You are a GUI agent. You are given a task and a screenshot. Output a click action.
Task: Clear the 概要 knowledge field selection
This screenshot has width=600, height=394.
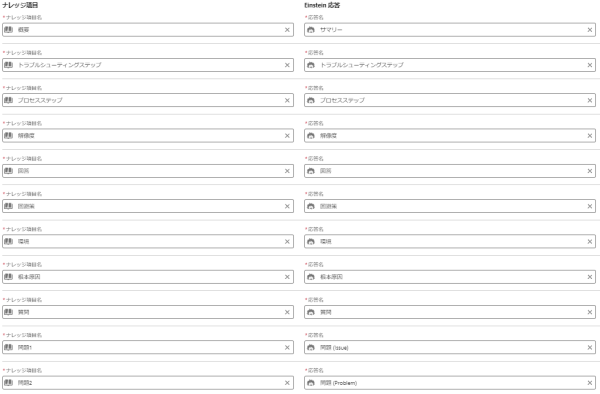tap(287, 30)
